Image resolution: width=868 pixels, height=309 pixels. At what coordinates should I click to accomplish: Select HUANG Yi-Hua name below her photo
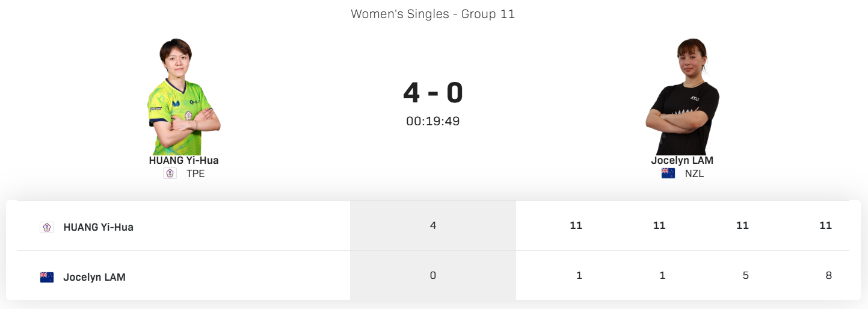pos(183,160)
